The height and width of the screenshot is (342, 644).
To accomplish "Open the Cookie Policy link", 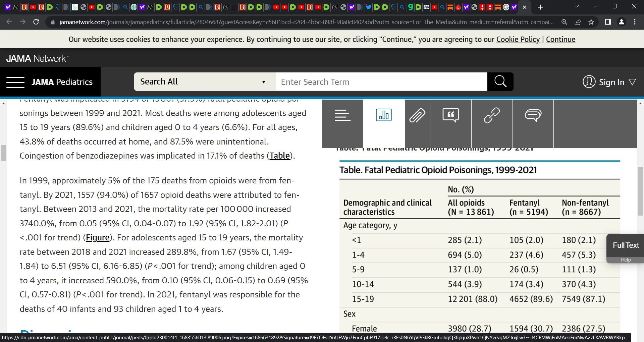I will [x=518, y=39].
